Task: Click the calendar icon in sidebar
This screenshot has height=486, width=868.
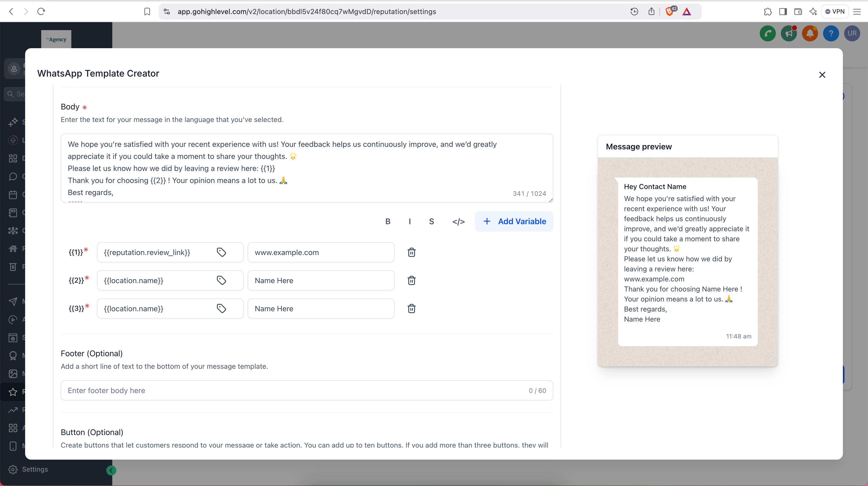Action: [x=13, y=194]
